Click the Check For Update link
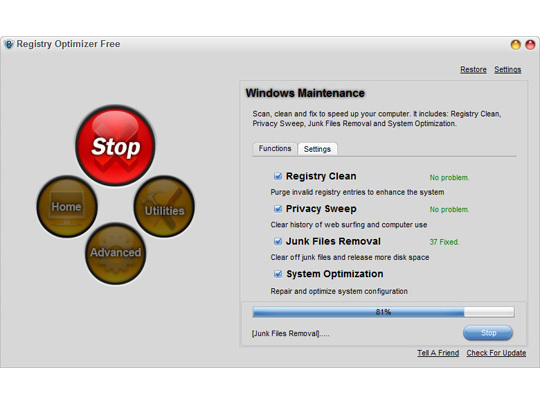The image size is (540, 405). tap(496, 353)
